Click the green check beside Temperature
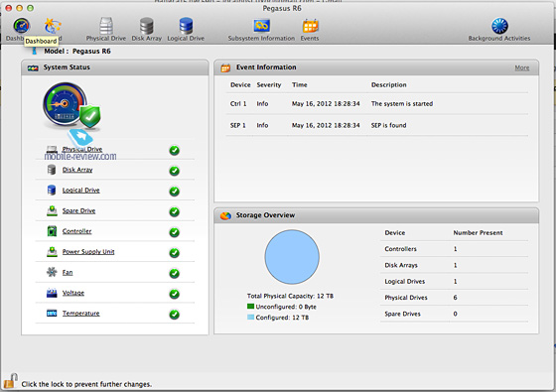 (174, 315)
